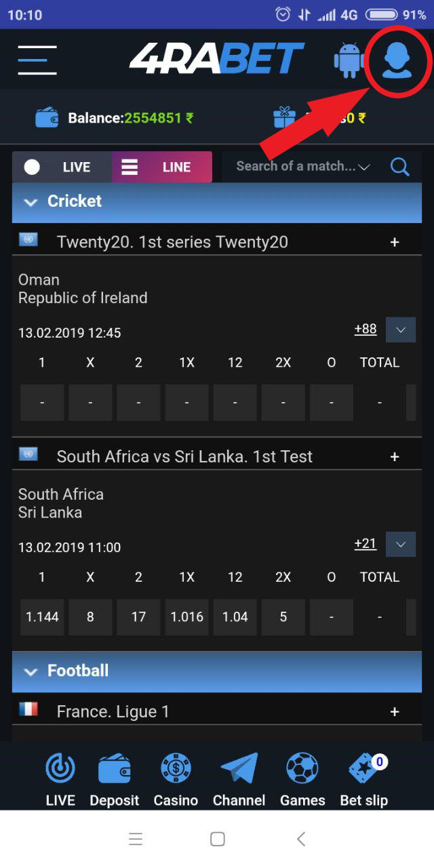Open the hamburger menu

[x=37, y=60]
